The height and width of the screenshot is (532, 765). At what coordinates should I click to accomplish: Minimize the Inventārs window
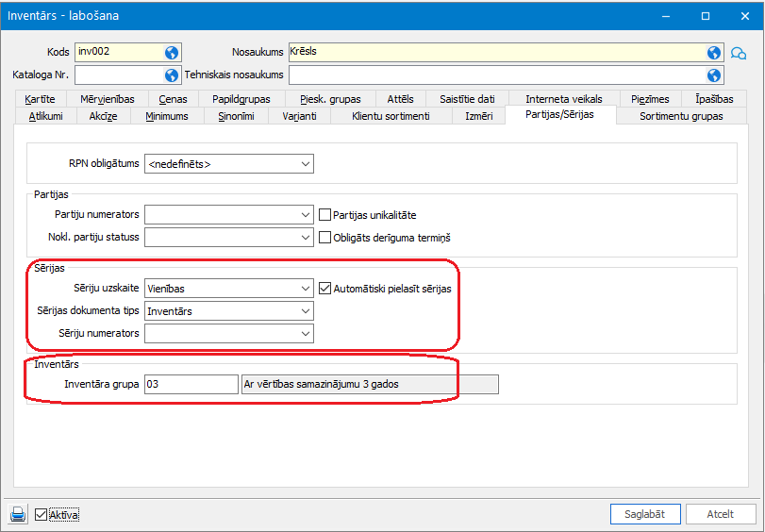(x=665, y=16)
